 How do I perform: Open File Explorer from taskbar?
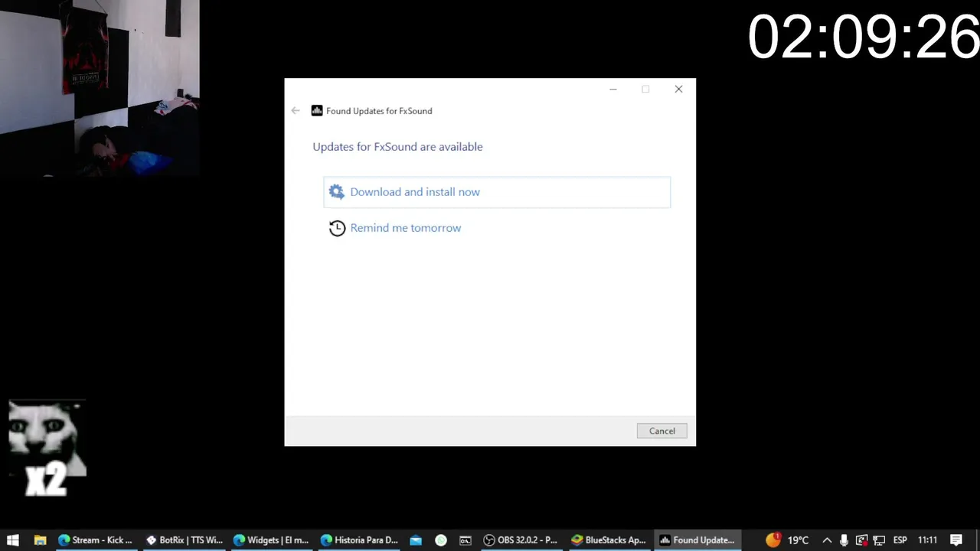click(x=41, y=540)
